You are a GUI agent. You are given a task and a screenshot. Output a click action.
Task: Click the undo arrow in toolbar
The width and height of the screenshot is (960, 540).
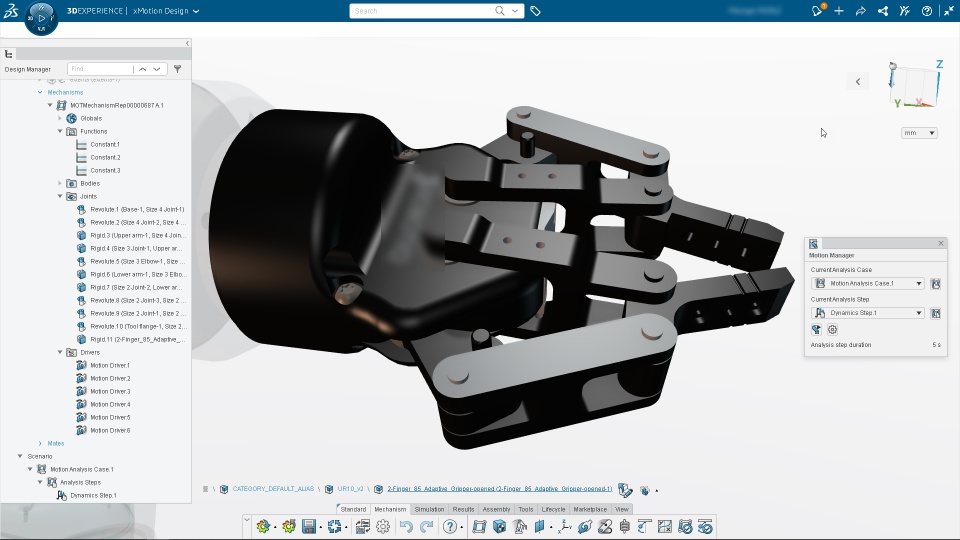coord(406,527)
